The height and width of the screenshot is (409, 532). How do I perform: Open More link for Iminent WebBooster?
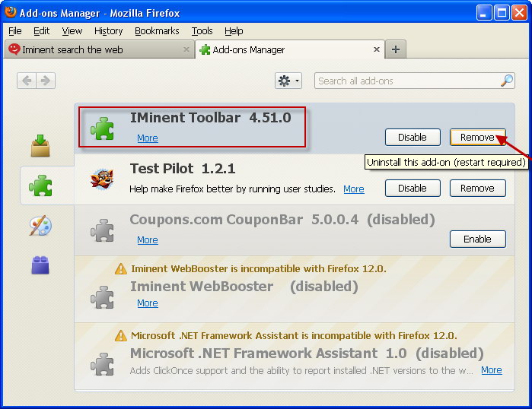(x=148, y=303)
